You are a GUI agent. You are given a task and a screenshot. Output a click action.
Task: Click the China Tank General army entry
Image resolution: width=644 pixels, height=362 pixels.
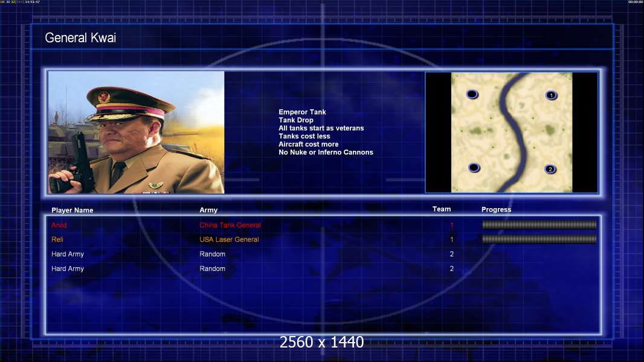pyautogui.click(x=230, y=225)
